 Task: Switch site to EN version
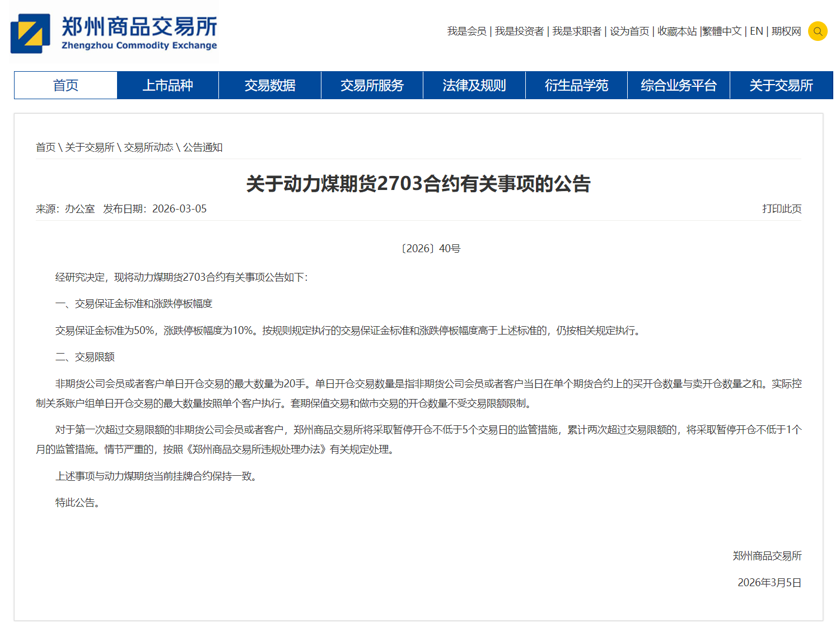[x=756, y=31]
